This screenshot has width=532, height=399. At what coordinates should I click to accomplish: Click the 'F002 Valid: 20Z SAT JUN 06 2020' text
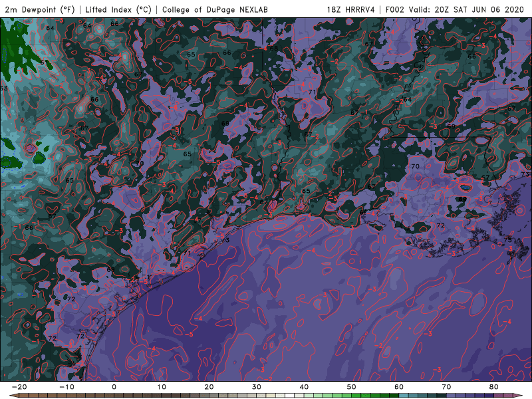click(x=455, y=9)
